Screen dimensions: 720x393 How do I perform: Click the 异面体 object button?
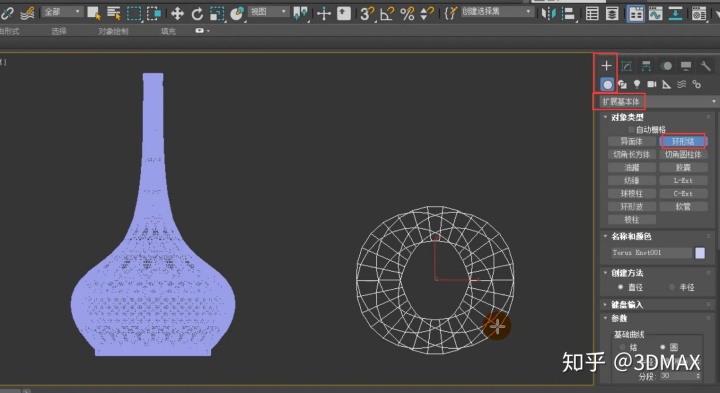(631, 141)
